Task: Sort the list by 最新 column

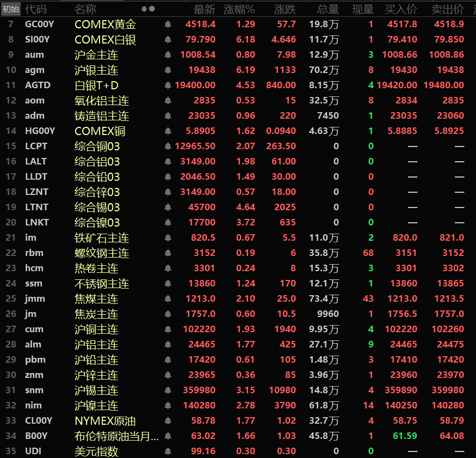Action: 205,9
